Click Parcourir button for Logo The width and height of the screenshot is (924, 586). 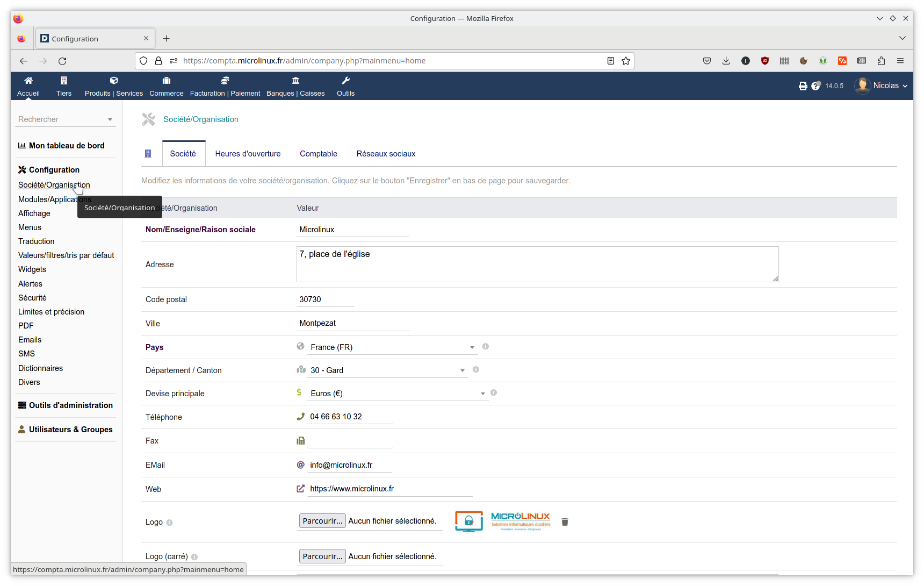point(322,521)
